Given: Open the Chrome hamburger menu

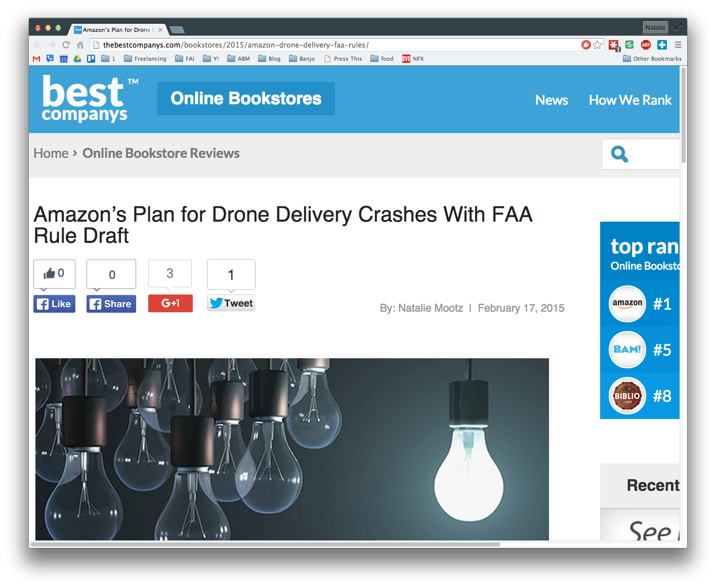Looking at the screenshot, I should [x=678, y=45].
